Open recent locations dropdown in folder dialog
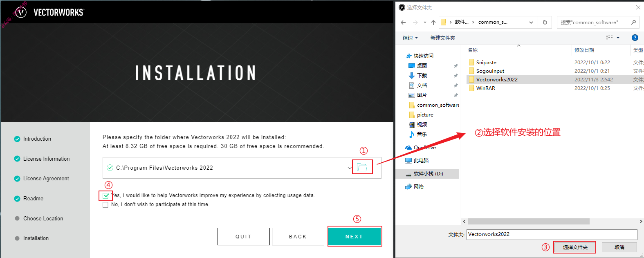Image resolution: width=644 pixels, height=258 pixels. coord(425,22)
